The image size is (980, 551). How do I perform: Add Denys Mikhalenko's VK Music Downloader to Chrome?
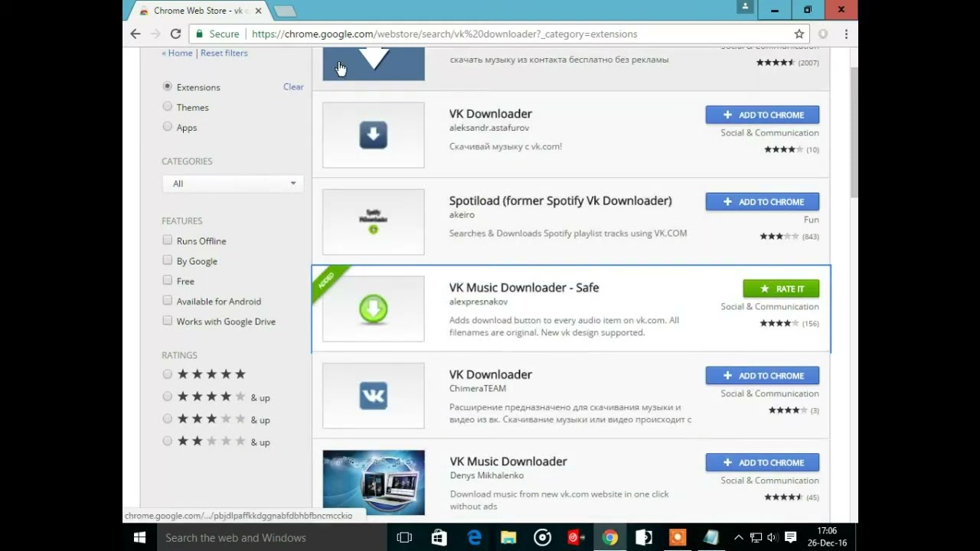click(x=762, y=462)
